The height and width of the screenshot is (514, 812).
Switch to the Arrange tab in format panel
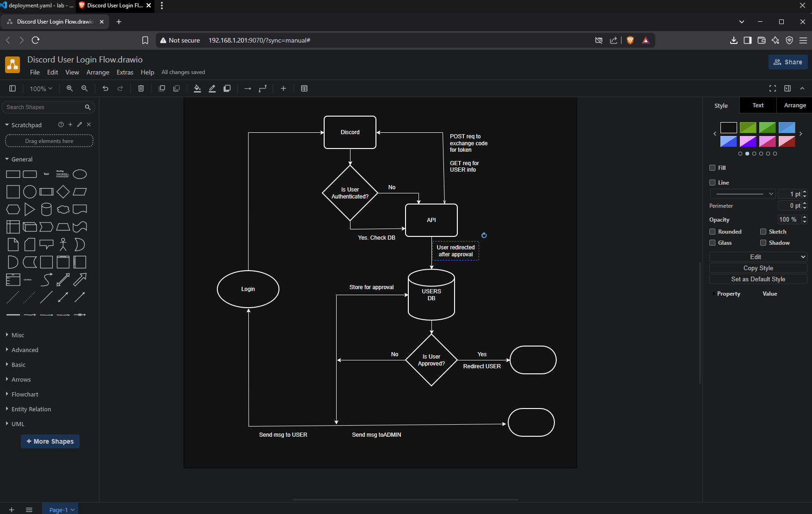point(795,105)
